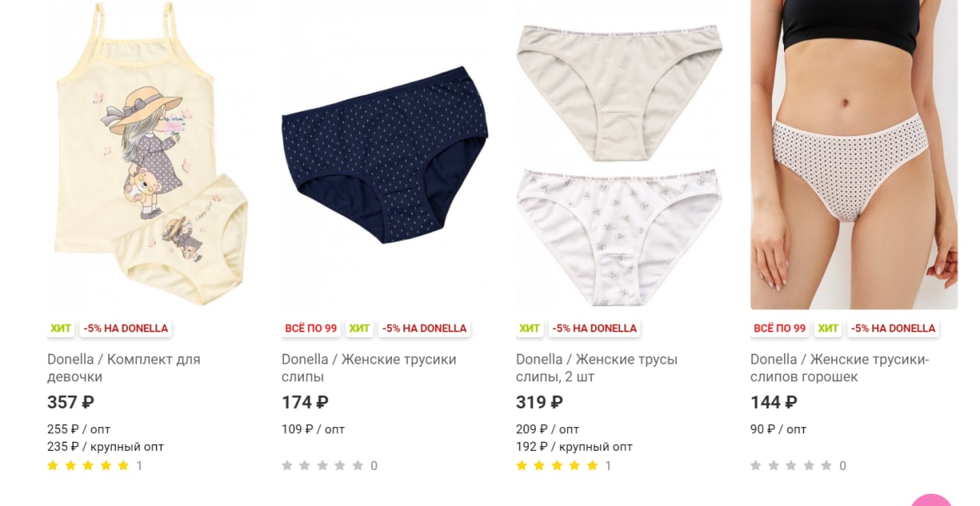Click the fifth star on girls' set rating
Viewport: 980px width, 506px height.
[123, 465]
